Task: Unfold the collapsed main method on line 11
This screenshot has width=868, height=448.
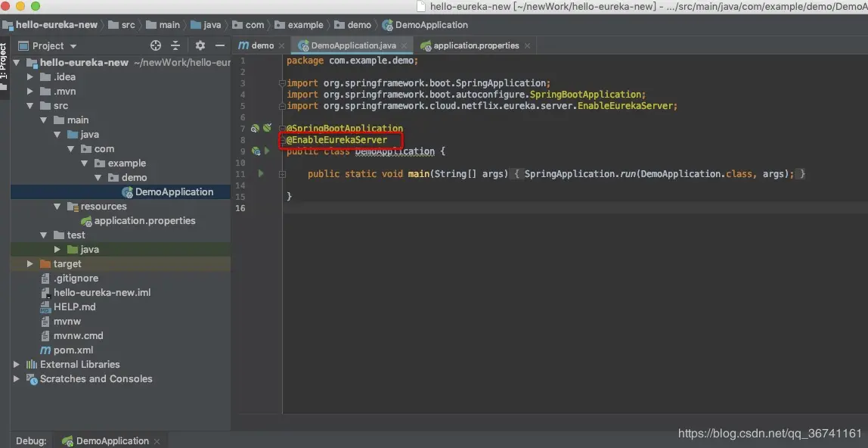Action: point(282,174)
